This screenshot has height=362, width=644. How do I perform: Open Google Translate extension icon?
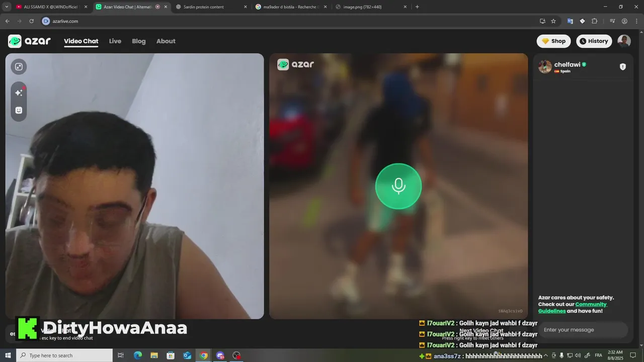570,21
